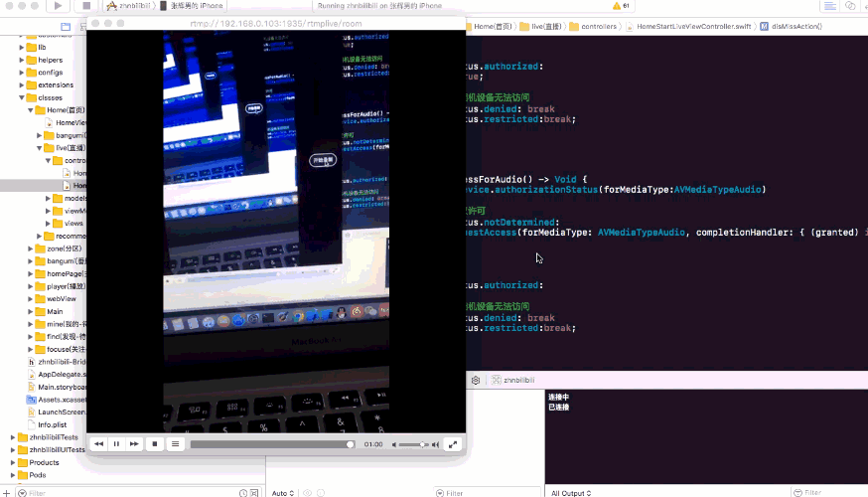The width and height of the screenshot is (868, 497).
Task: Click the add file plus button
Action: [7, 493]
